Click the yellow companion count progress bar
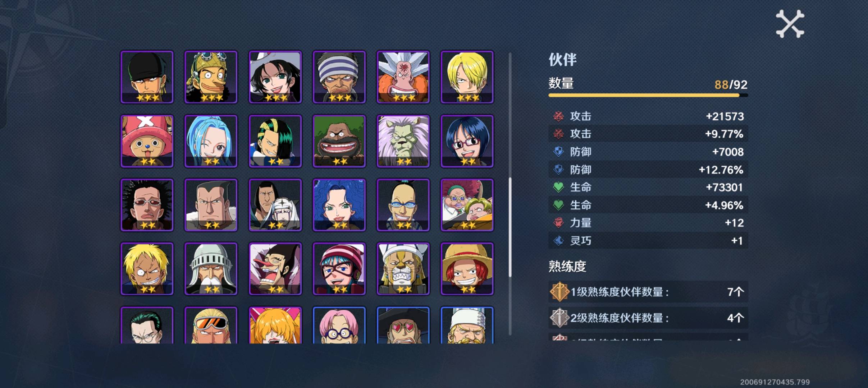868x388 pixels. point(648,95)
